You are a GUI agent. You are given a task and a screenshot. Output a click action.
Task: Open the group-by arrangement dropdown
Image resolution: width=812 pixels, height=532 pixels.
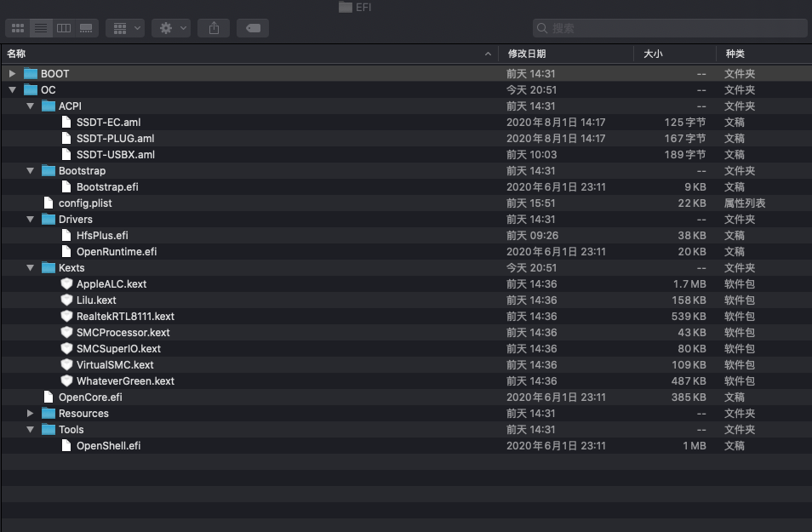[x=125, y=28]
